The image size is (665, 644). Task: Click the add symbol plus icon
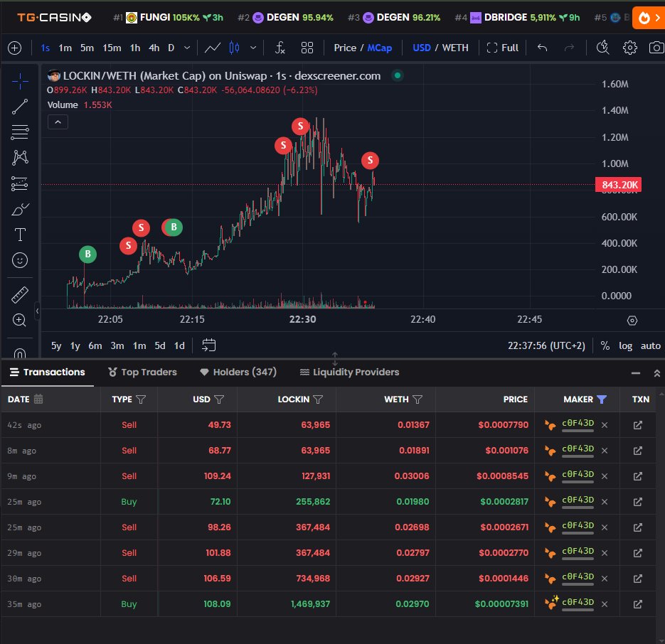coord(14,48)
